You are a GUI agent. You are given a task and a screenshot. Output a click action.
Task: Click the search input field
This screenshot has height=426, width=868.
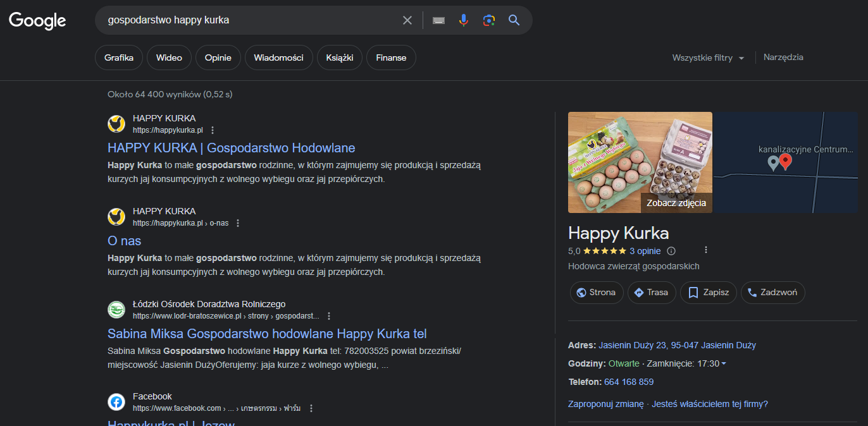point(251,20)
